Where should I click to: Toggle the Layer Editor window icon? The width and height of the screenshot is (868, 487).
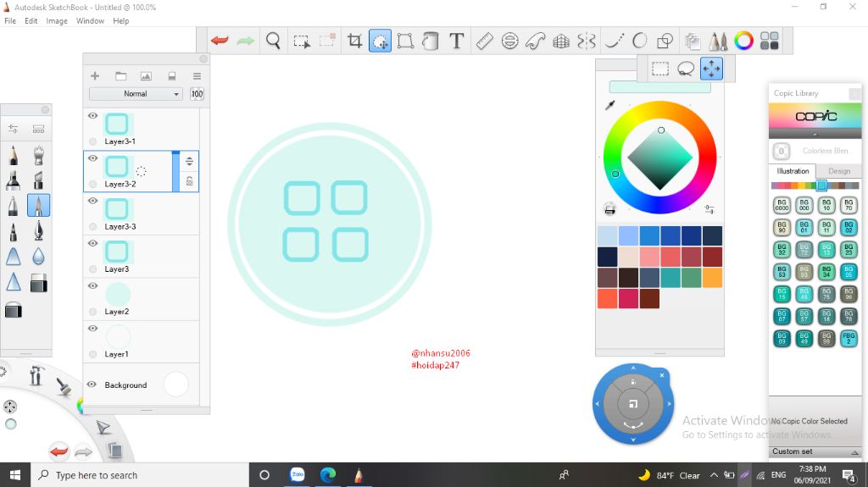coord(692,41)
